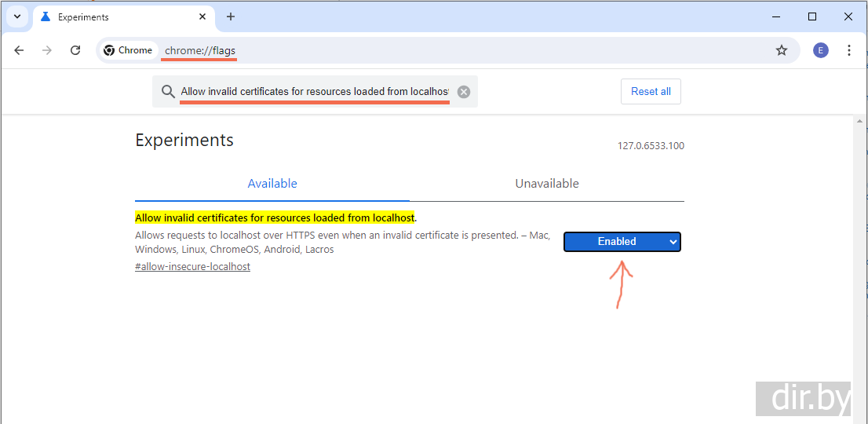Screen dimensions: 868x424
Task: Click the highlighted flag title text
Action: point(275,217)
